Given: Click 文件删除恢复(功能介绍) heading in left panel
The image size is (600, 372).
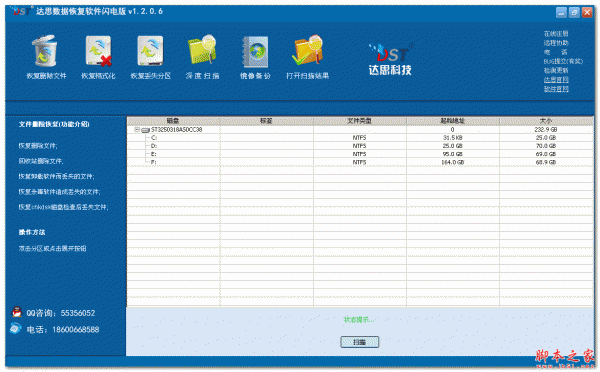Looking at the screenshot, I should (x=54, y=124).
